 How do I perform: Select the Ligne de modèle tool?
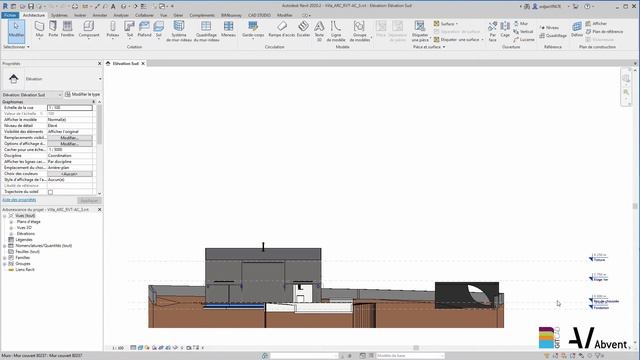point(336,31)
